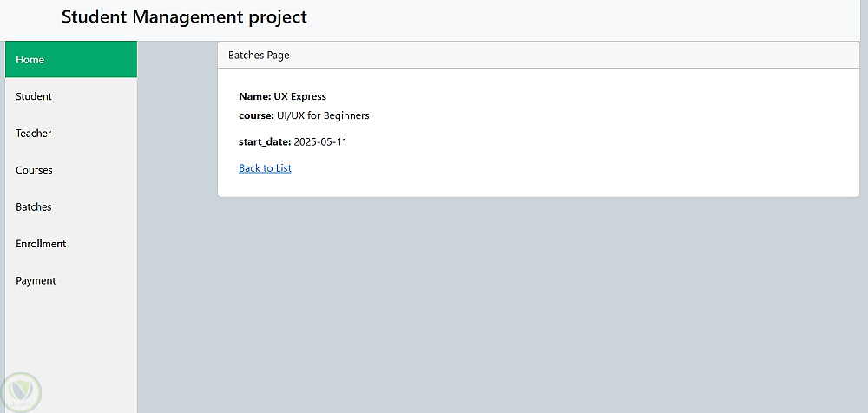This screenshot has height=413, width=868.
Task: Click the bold course: label
Action: pyautogui.click(x=256, y=115)
